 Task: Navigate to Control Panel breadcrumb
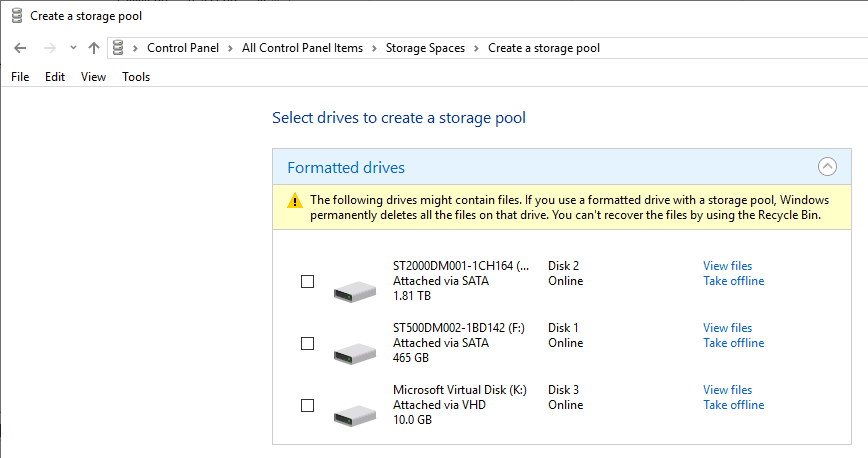click(x=183, y=48)
